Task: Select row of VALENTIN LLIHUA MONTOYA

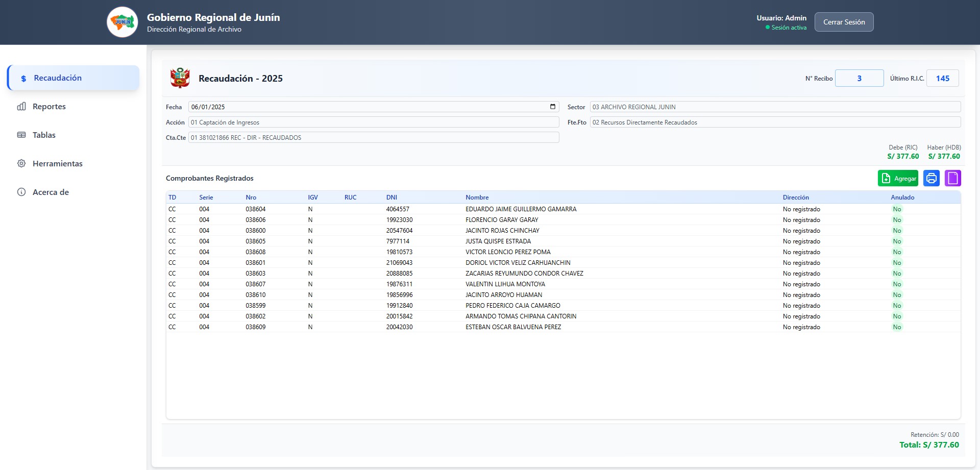Action: pyautogui.click(x=563, y=284)
